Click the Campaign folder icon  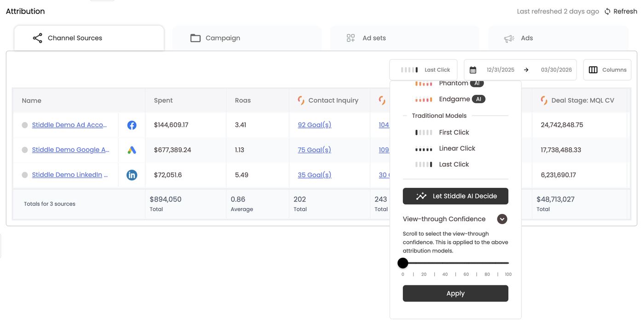point(195,38)
